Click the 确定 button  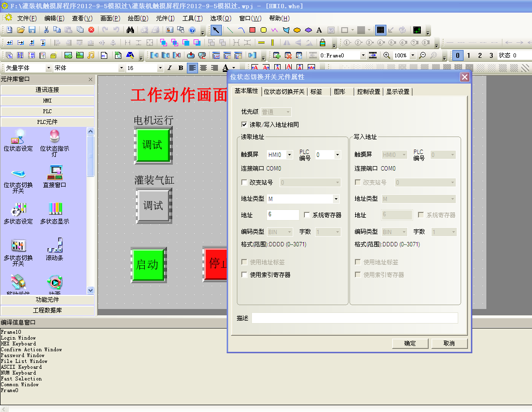pyautogui.click(x=410, y=343)
